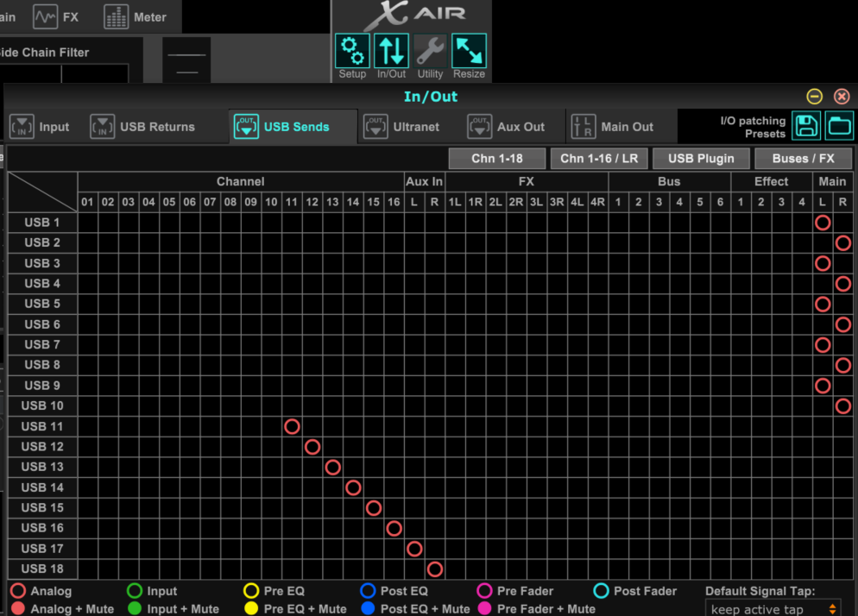
Task: Load I/O patching preset with folder icon
Action: click(839, 126)
